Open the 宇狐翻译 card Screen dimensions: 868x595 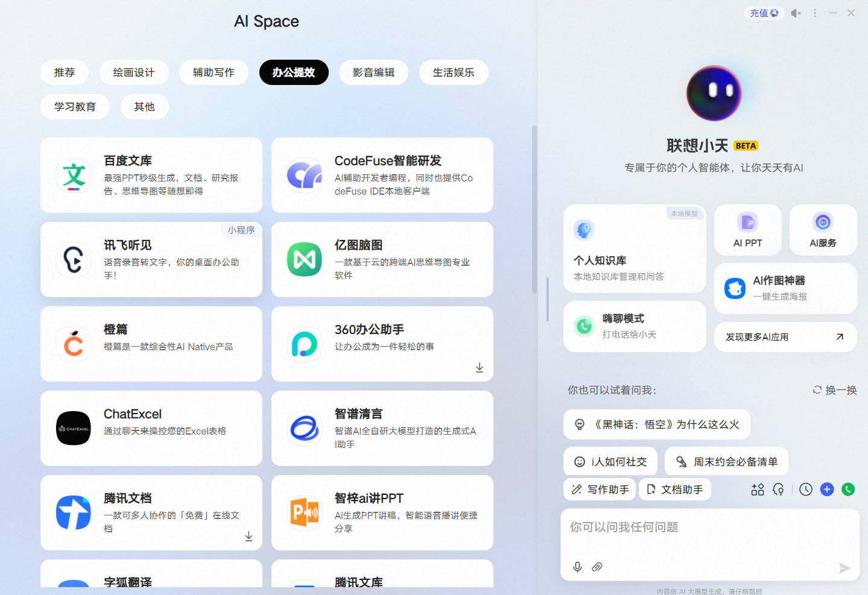pyautogui.click(x=151, y=573)
